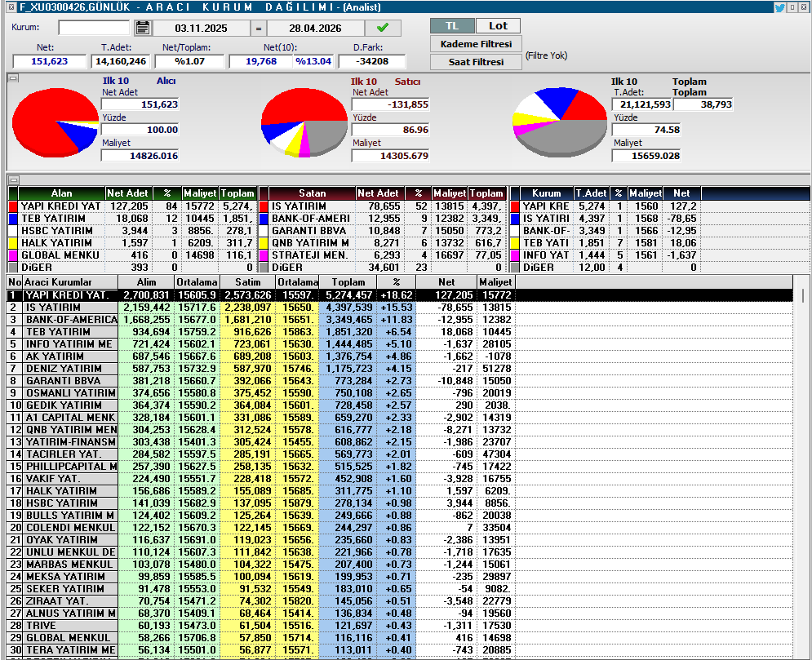812x660 pixels.
Task: Click the Satıcı pie chart
Action: pos(304,122)
